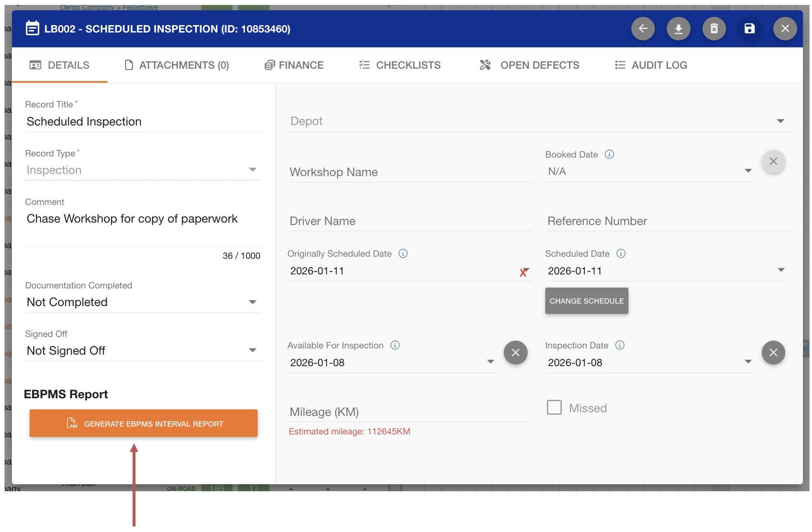
Task: Click the download record icon
Action: [x=678, y=29]
